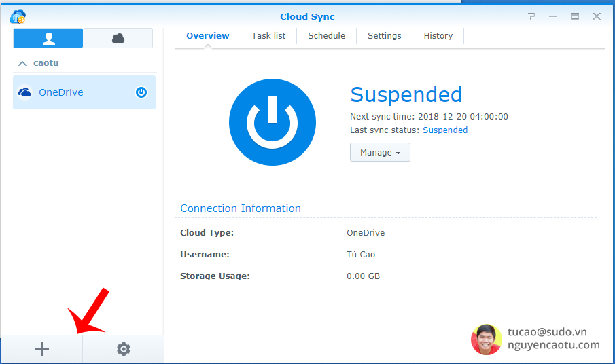
Task: View the History tab
Action: 438,36
